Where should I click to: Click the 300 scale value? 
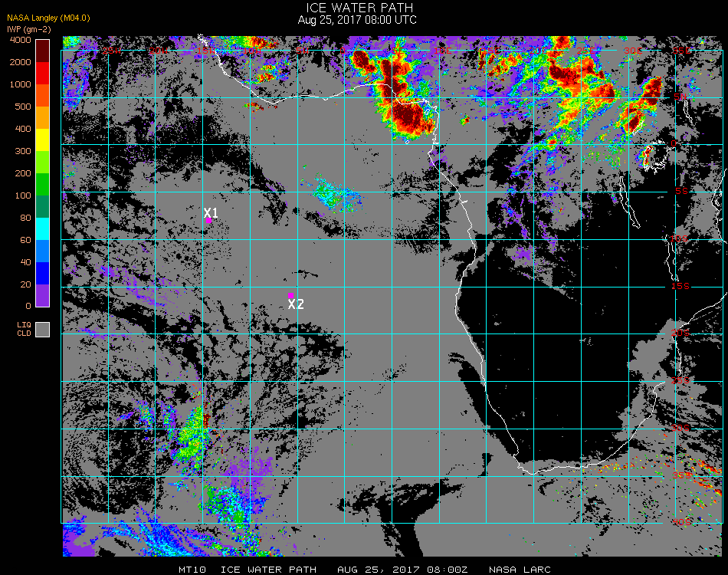[23, 151]
